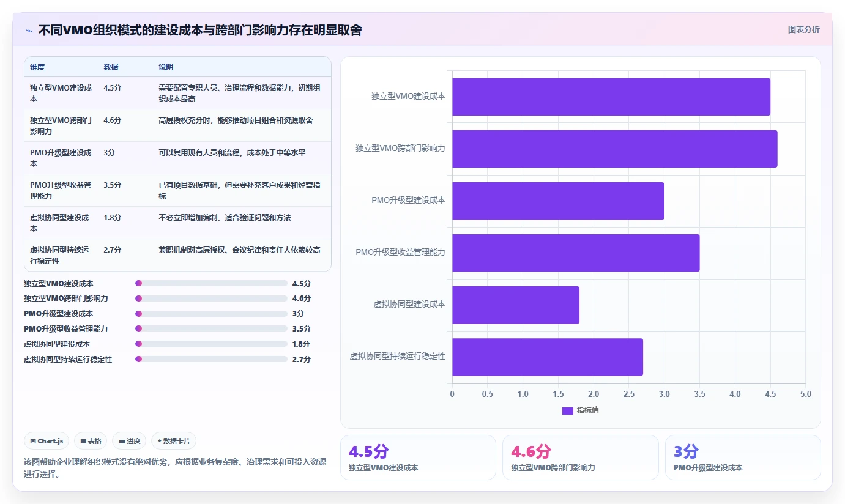The height and width of the screenshot is (504, 845).
Task: Click the 独立型VMO跨部门影响力 progress bar
Action: [211, 298]
